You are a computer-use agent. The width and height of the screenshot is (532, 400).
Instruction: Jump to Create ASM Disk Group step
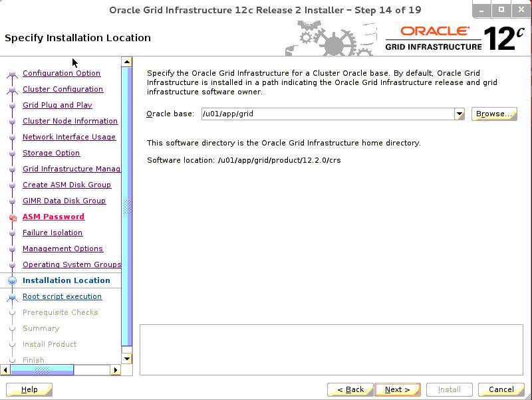tap(67, 185)
